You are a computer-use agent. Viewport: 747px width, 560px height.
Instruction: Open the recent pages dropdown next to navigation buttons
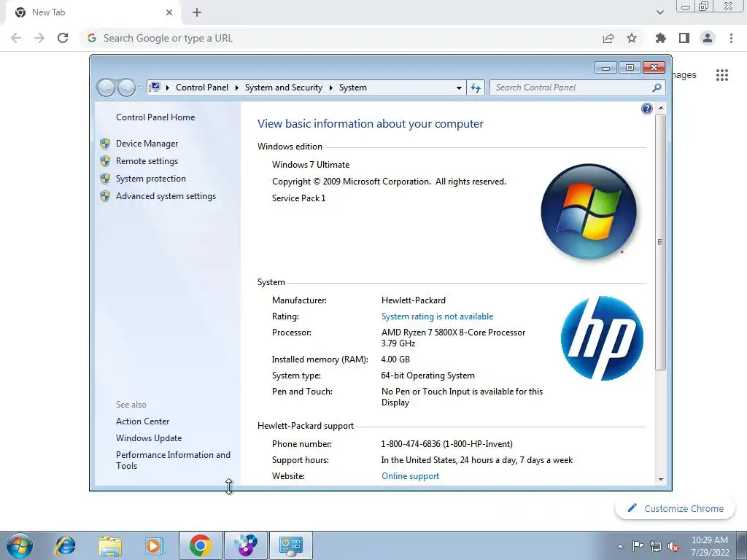click(x=141, y=87)
